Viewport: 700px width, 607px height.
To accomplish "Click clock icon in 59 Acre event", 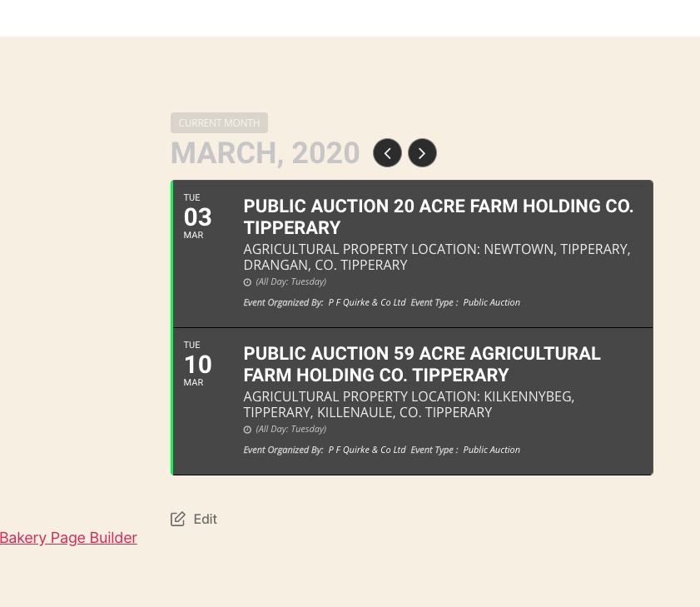I will click(247, 430).
